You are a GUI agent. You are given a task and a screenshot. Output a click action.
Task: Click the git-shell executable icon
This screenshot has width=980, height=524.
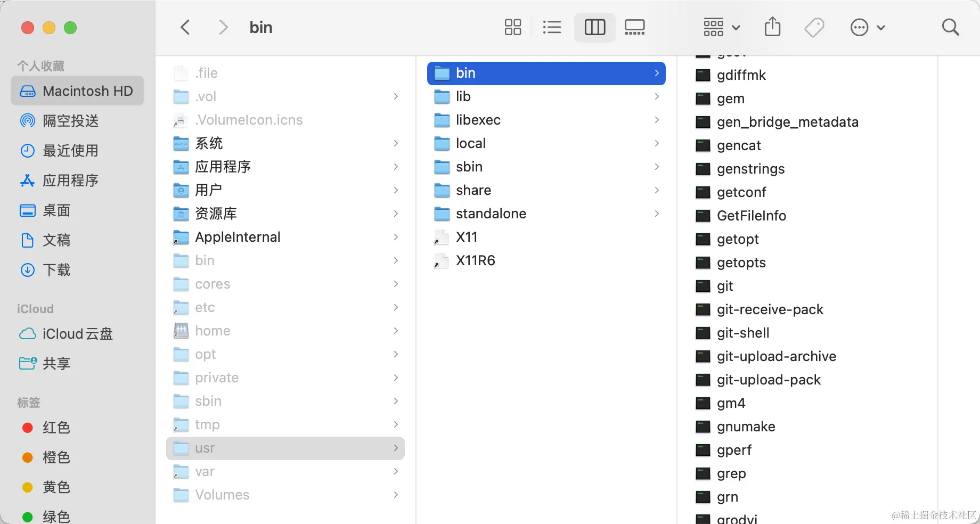point(703,333)
